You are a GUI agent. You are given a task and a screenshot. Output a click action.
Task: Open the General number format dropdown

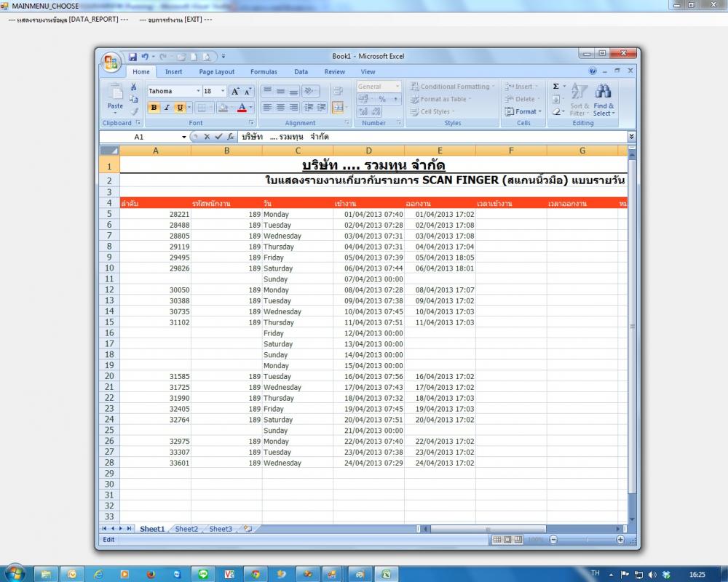point(397,87)
